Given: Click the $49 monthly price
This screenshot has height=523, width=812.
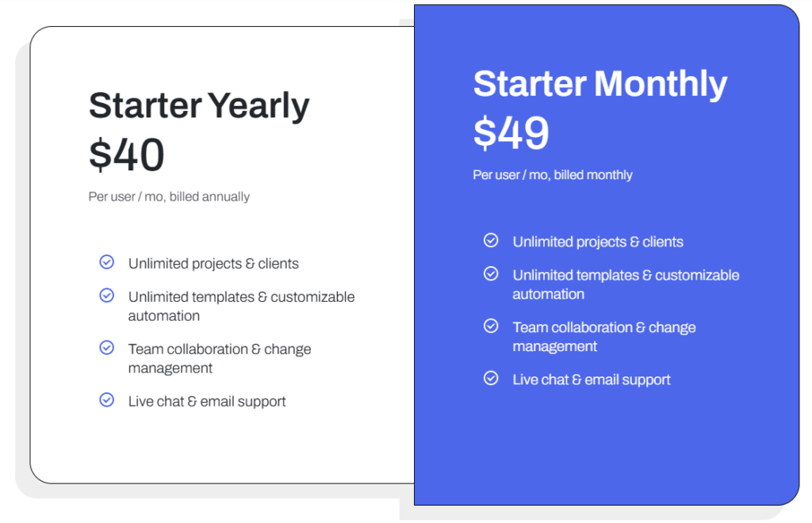Looking at the screenshot, I should point(511,132).
